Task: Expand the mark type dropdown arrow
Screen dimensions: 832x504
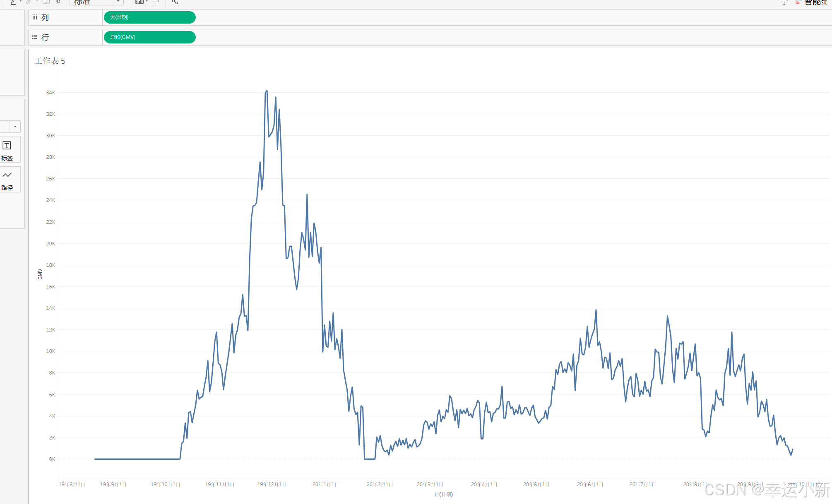Action: click(15, 127)
